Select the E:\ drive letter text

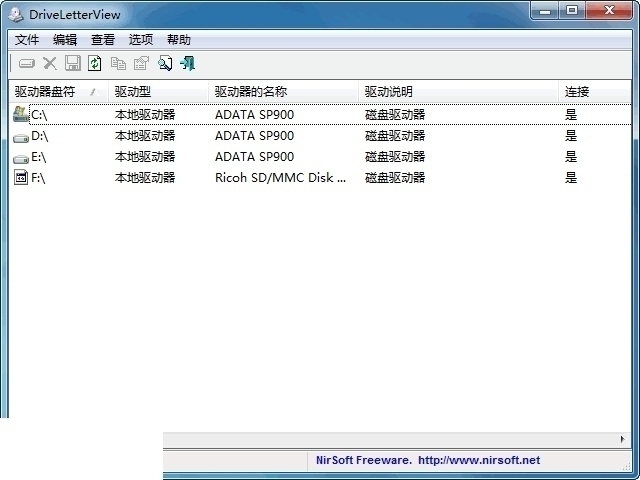pyautogui.click(x=39, y=157)
